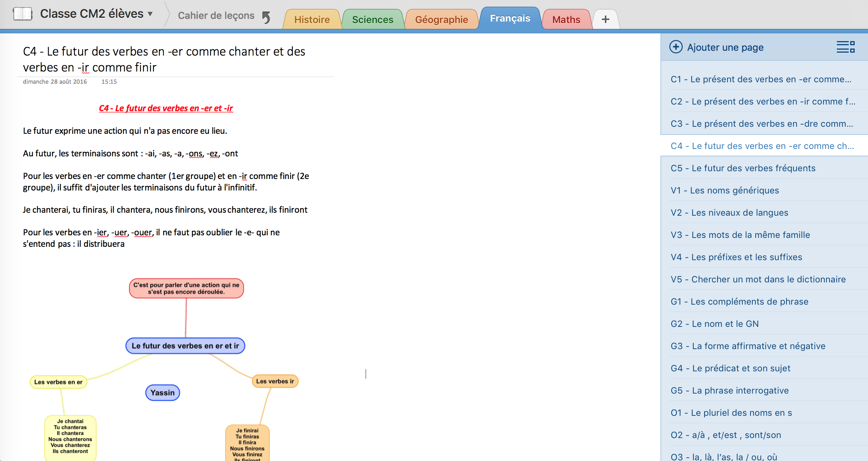Click the red underlined heading C4 - Le futur
Image resolution: width=868 pixels, height=461 pixels.
[x=166, y=108]
